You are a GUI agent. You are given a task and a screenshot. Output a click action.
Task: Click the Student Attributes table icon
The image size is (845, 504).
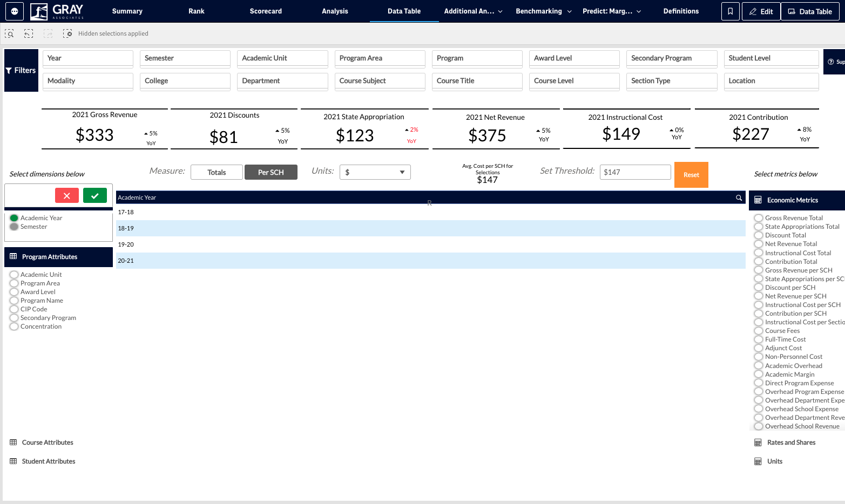pyautogui.click(x=13, y=461)
